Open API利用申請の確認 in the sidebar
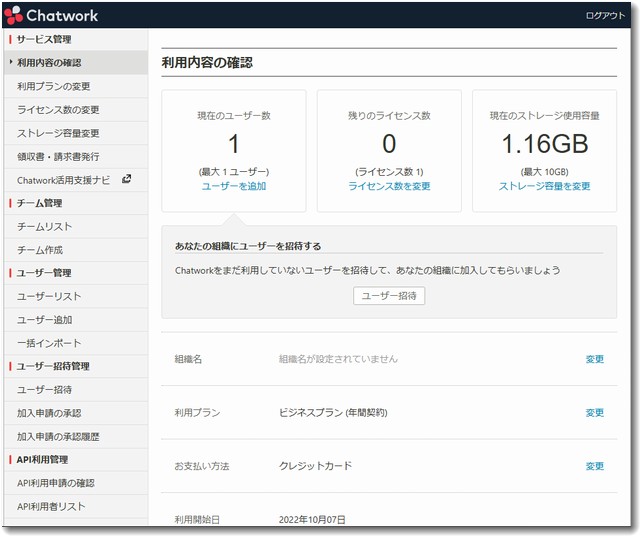 [76, 483]
